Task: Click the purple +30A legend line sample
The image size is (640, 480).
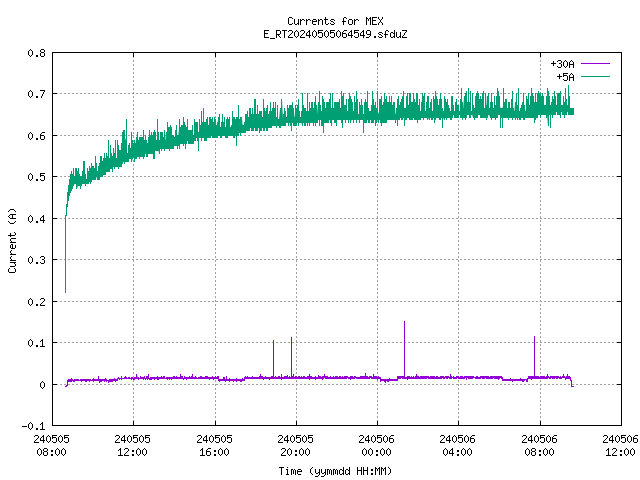Action: click(x=596, y=64)
